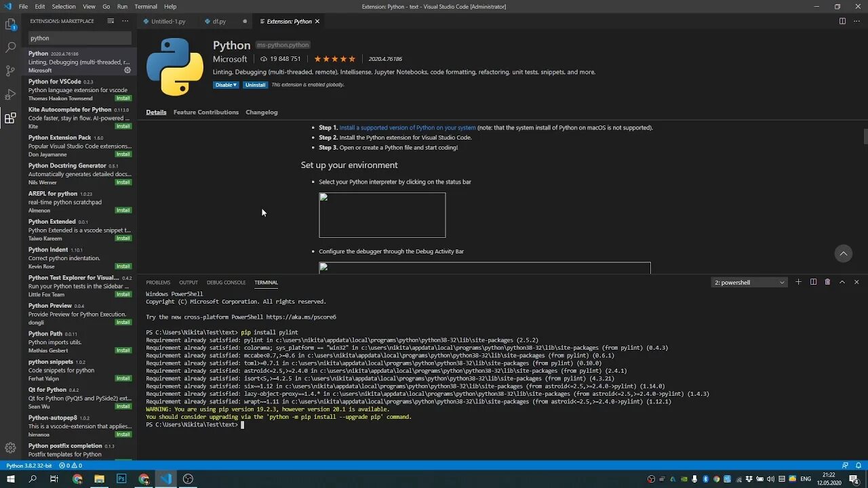The width and height of the screenshot is (868, 488).
Task: Install the AREPL for python extension
Action: coord(123,210)
